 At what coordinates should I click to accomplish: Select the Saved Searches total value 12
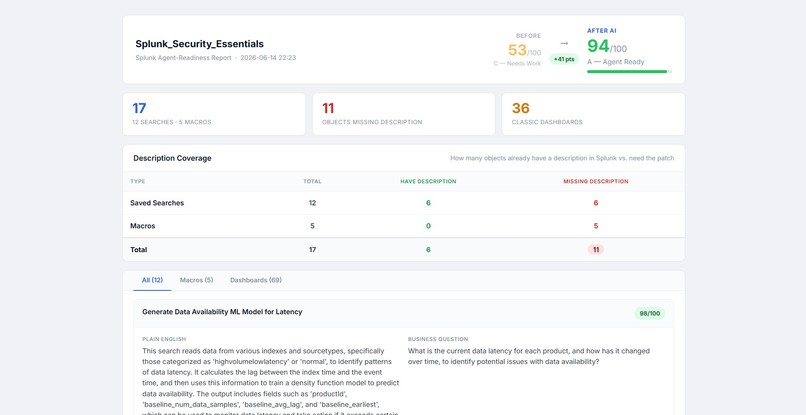click(x=313, y=203)
